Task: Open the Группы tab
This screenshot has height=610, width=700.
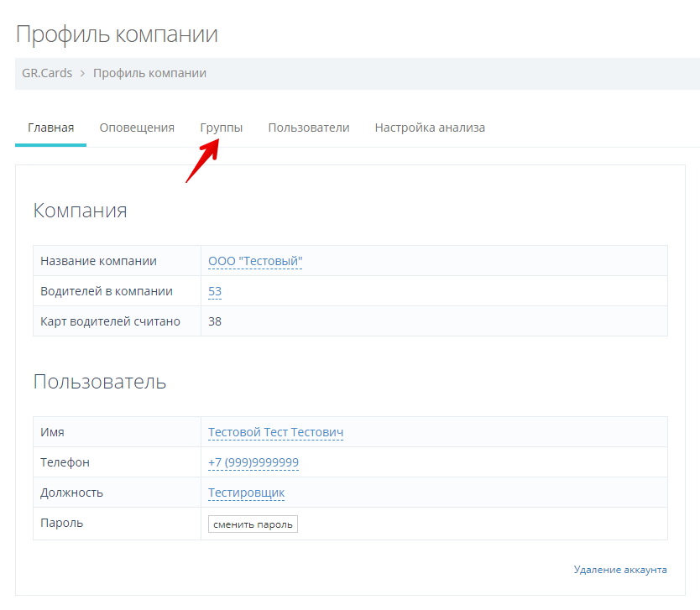Action: (x=221, y=128)
